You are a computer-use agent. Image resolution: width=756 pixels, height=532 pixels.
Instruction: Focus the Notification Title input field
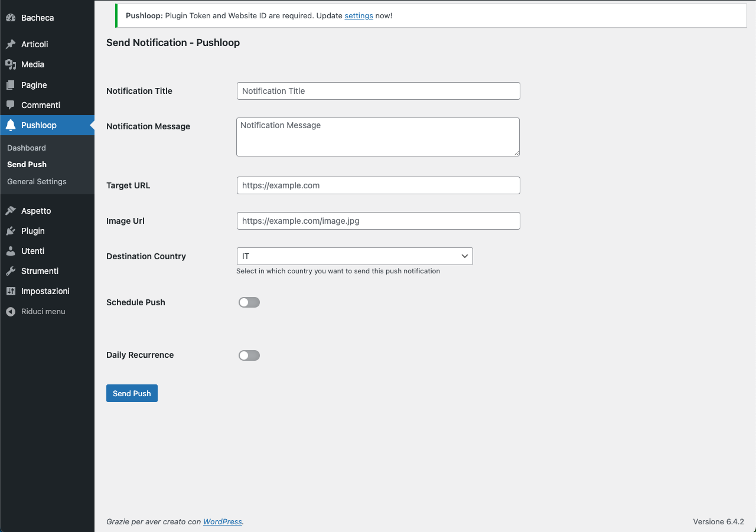pyautogui.click(x=378, y=91)
